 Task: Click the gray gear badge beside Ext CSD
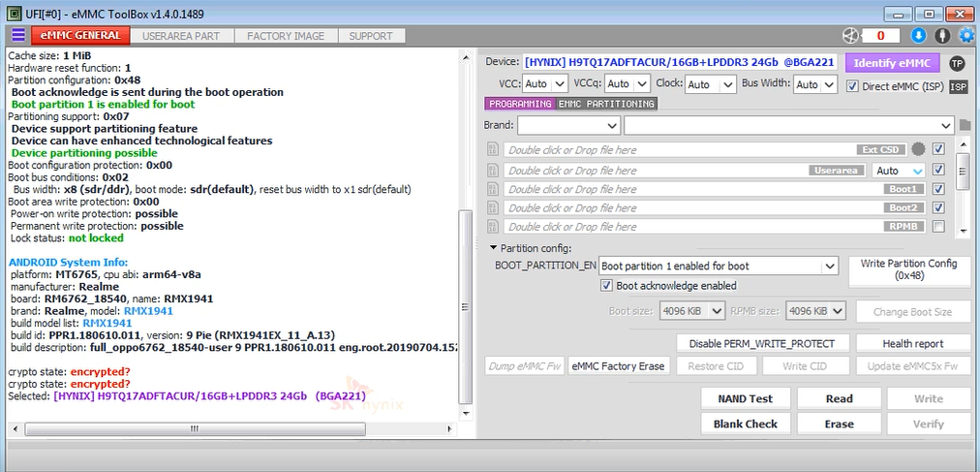(x=917, y=149)
